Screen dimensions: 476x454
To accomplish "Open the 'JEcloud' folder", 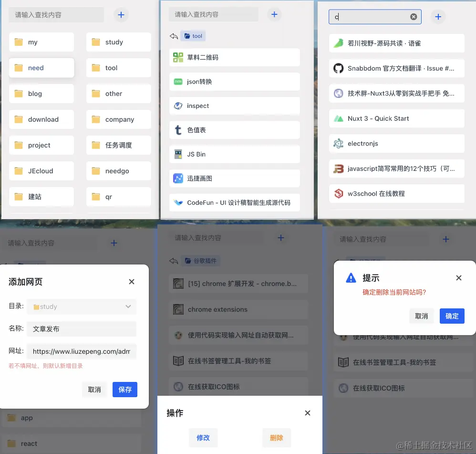I will (41, 171).
